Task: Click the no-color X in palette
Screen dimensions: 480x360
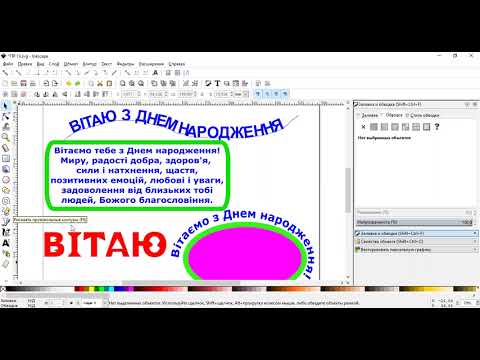Action: [3, 289]
